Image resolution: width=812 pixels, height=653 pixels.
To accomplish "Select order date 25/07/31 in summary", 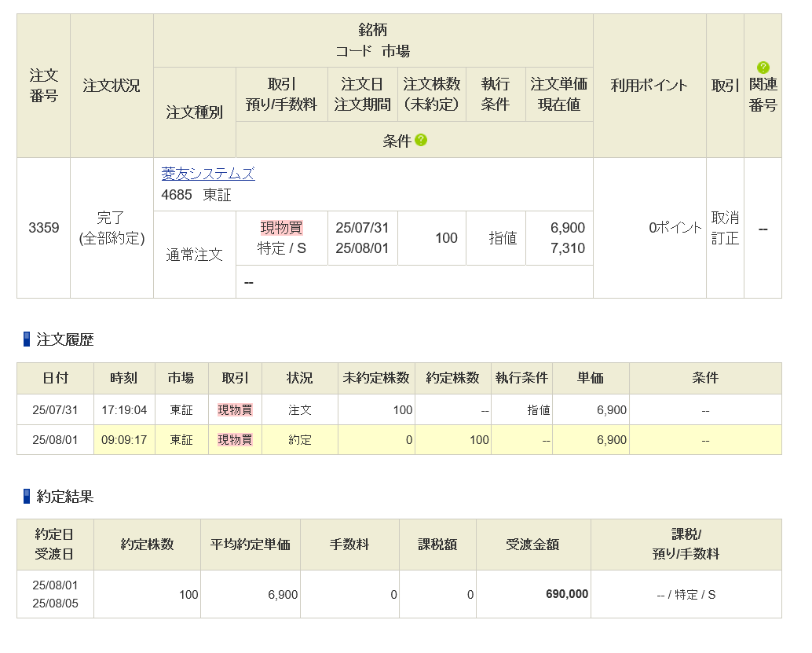I will 362,228.
